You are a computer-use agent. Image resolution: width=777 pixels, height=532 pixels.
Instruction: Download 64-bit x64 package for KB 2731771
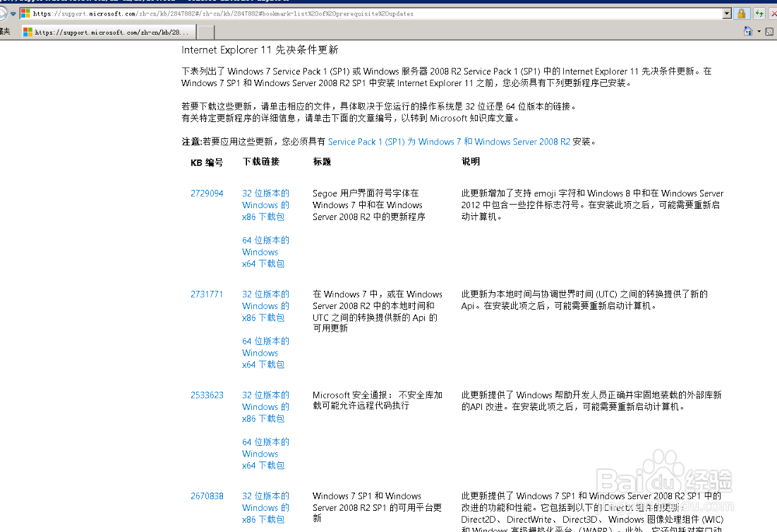[265, 353]
